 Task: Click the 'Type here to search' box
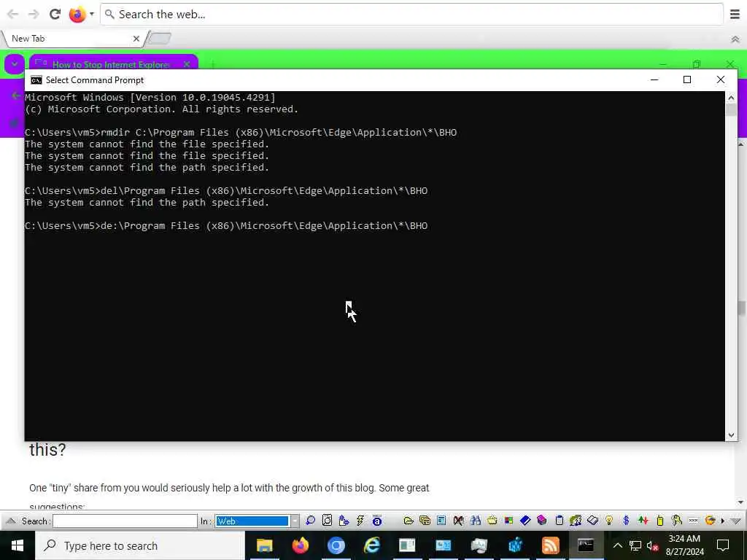(140, 545)
